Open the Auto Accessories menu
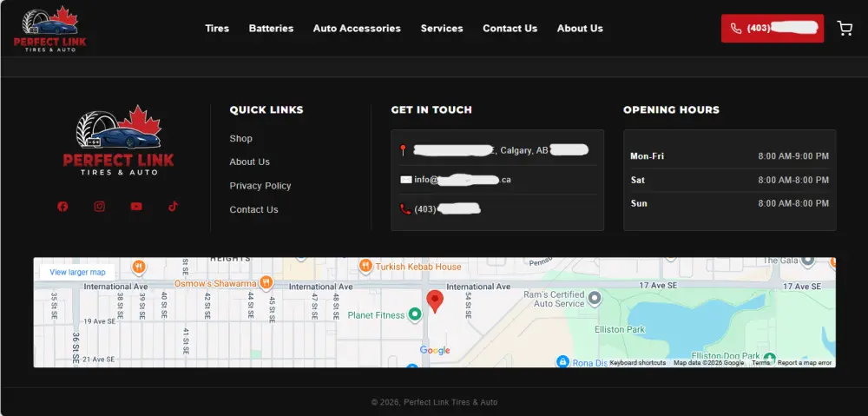The height and width of the screenshot is (416, 868). tap(357, 29)
